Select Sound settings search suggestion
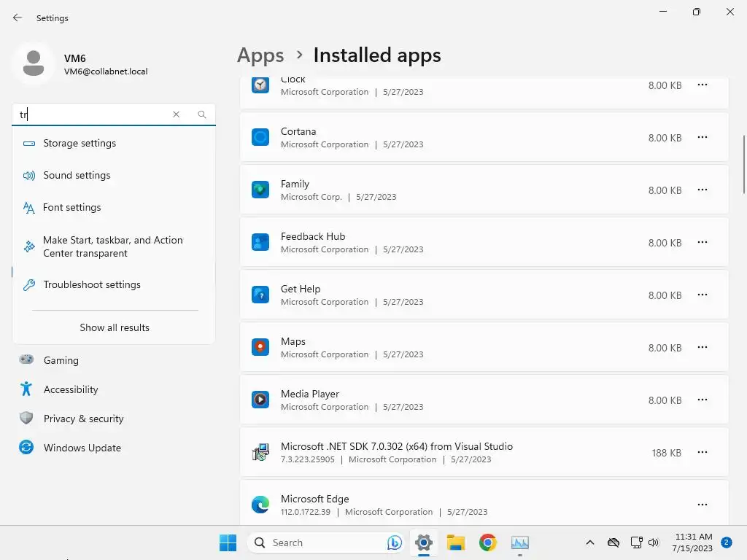747x560 pixels. coord(114,175)
